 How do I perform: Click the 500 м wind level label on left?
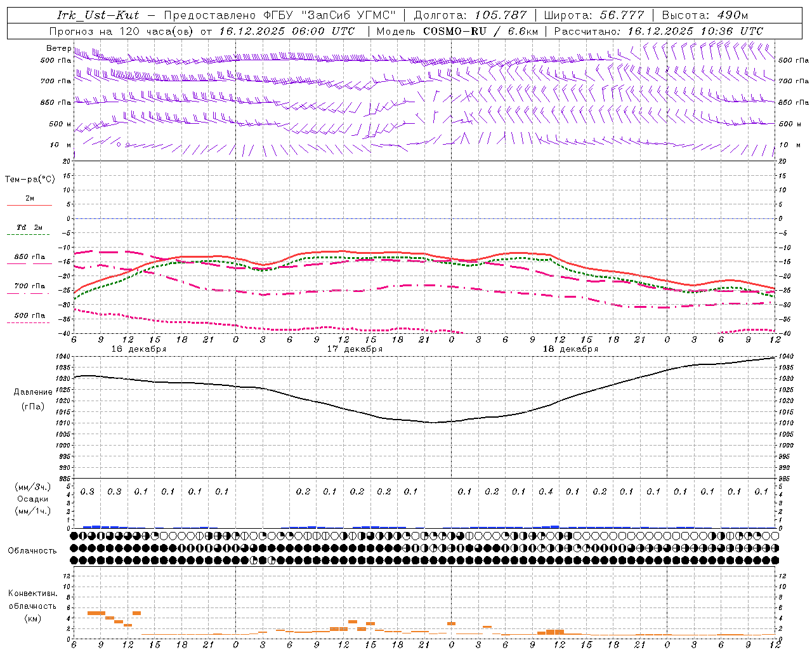tap(60, 124)
